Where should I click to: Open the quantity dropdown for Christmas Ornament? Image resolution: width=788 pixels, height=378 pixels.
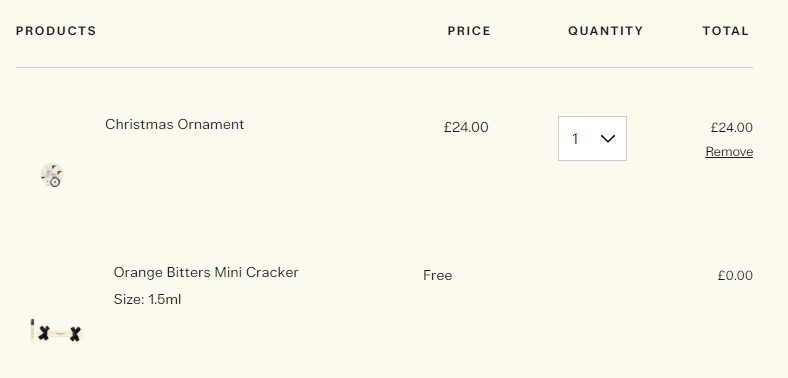592,139
